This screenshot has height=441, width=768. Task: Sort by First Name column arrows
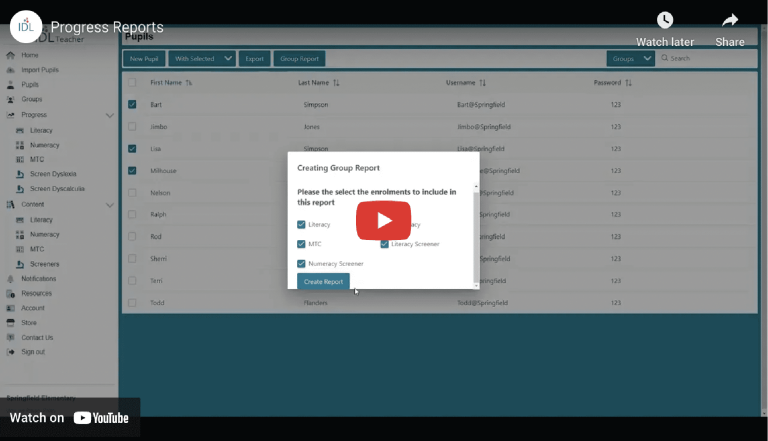(189, 83)
